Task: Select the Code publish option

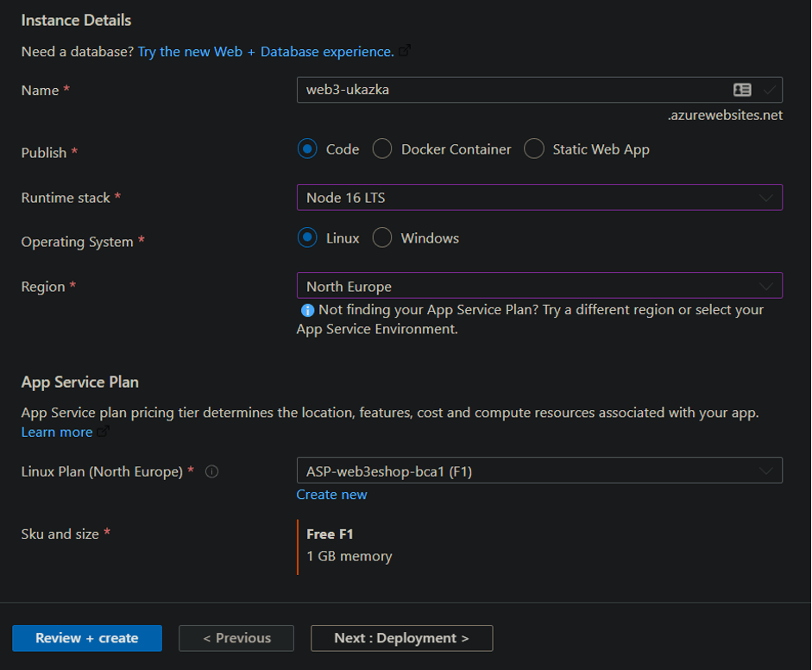Action: [x=308, y=149]
